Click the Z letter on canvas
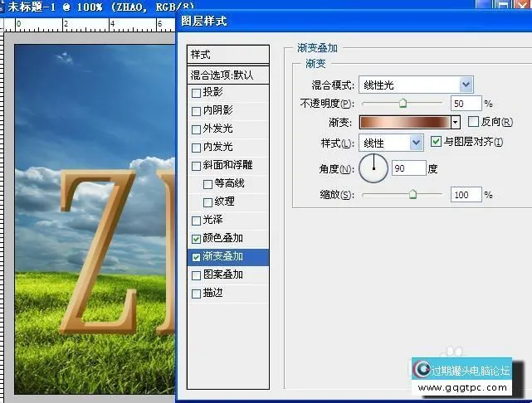532x403 pixels. (99, 250)
